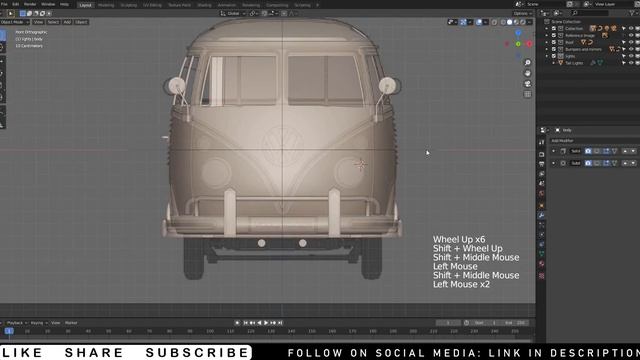Expand the second modifier panel arrow
Screen dimensions: 640x360
(553, 163)
